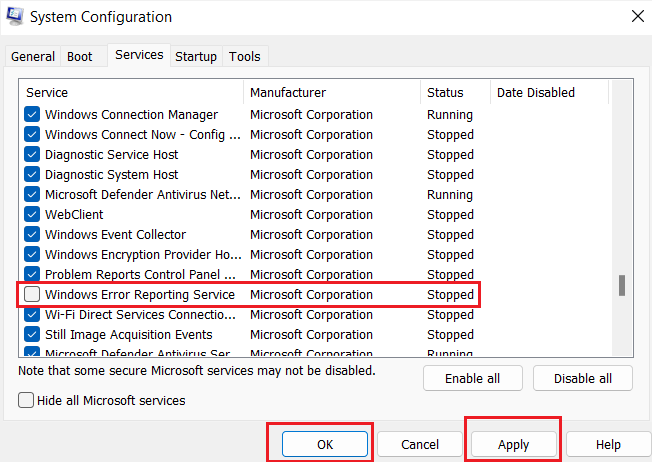This screenshot has height=462, width=652.
Task: Select the 'Windows Event Collector' row text
Action: pos(115,234)
